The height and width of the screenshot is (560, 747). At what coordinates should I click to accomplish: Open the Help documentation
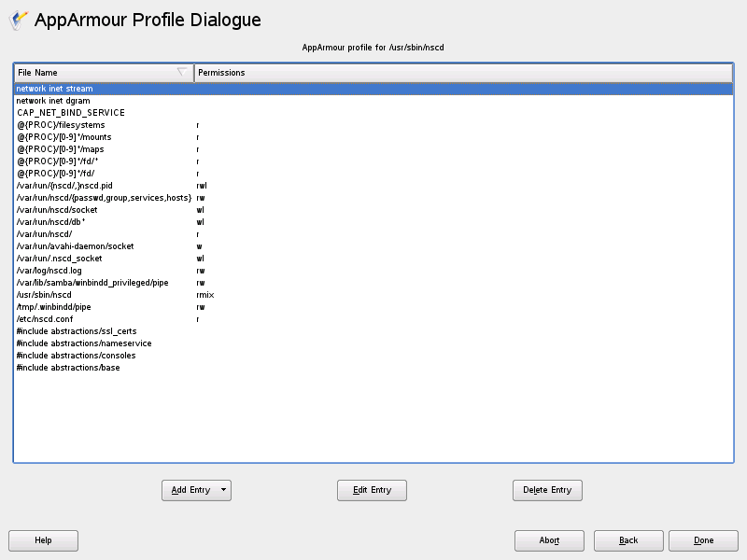[x=43, y=540]
